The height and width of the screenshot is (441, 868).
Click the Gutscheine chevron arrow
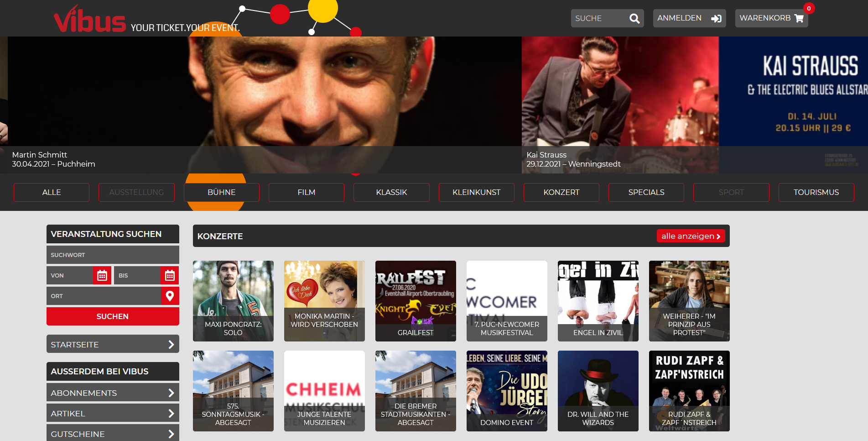click(171, 434)
